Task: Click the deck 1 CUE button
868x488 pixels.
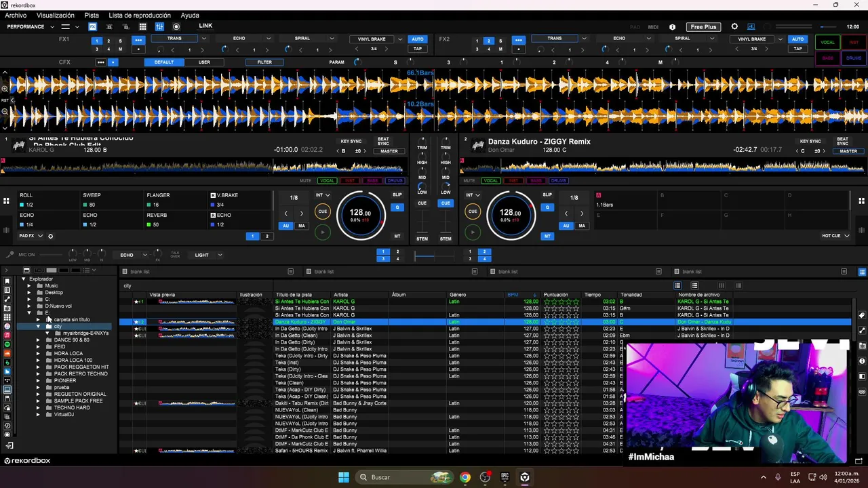Action: pyautogui.click(x=323, y=211)
